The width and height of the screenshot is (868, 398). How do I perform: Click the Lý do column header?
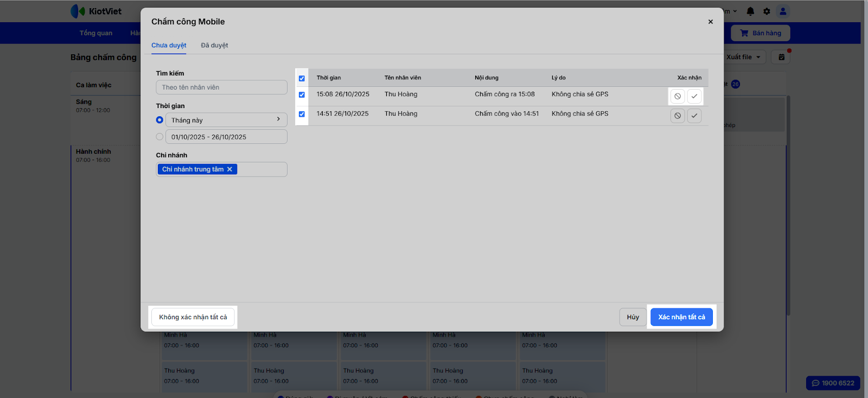coord(559,78)
